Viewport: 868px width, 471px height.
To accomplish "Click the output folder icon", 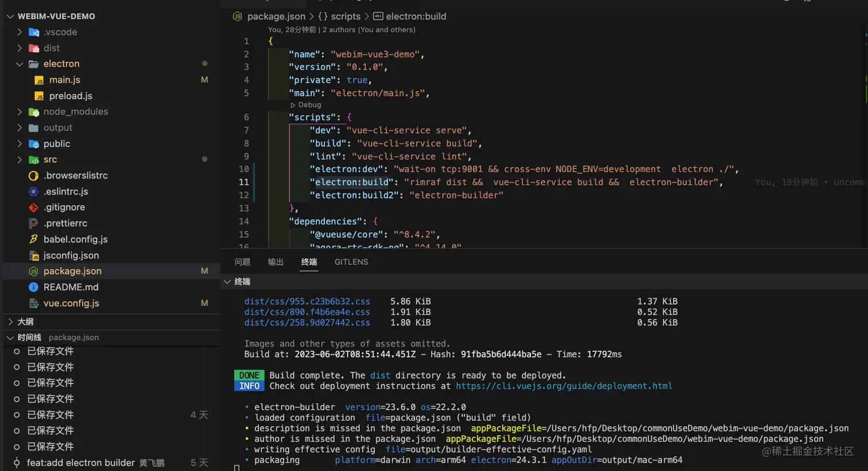I will point(34,128).
